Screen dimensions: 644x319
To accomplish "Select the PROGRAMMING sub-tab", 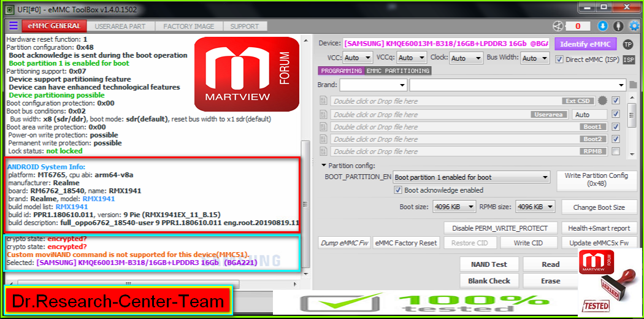I will 341,71.
